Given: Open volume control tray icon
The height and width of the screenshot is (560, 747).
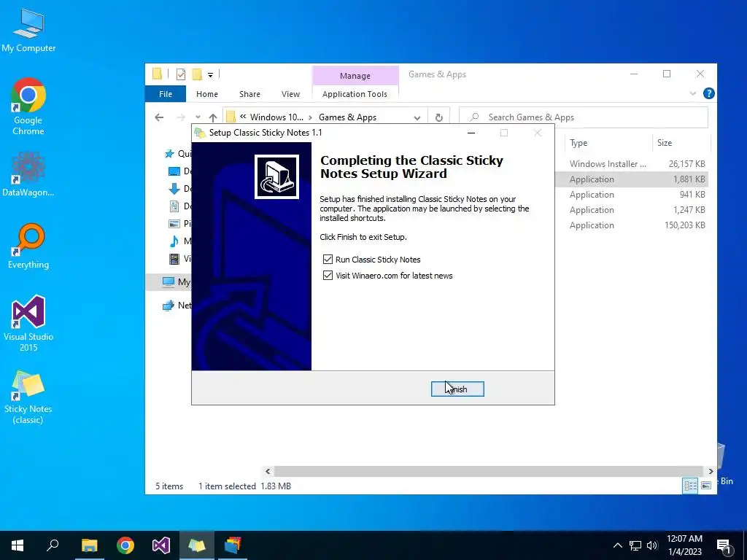Looking at the screenshot, I should coord(652,545).
